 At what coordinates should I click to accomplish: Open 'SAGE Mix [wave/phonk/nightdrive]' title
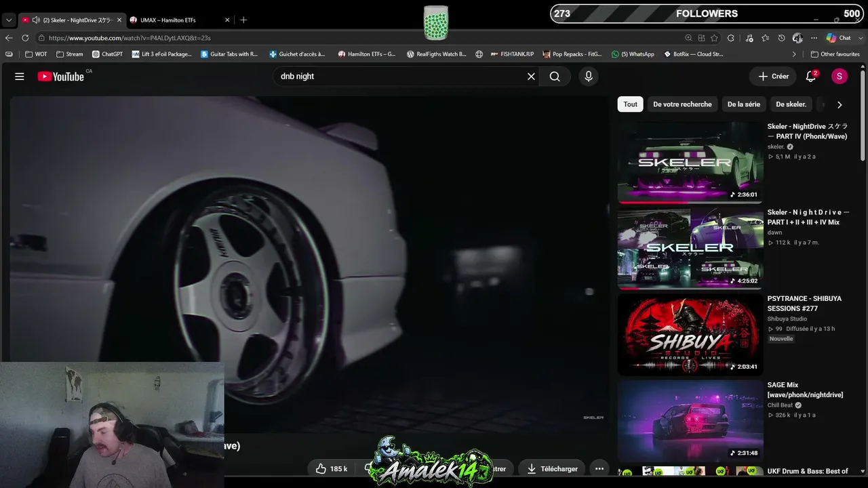806,390
